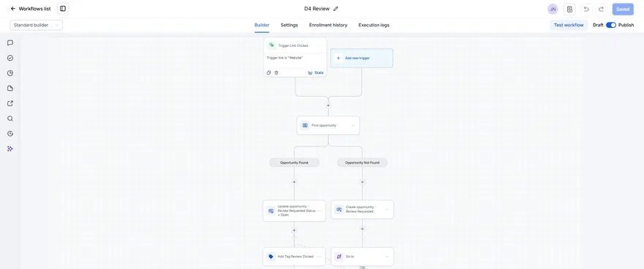
Task: Open the JN user avatar
Action: pyautogui.click(x=553, y=9)
